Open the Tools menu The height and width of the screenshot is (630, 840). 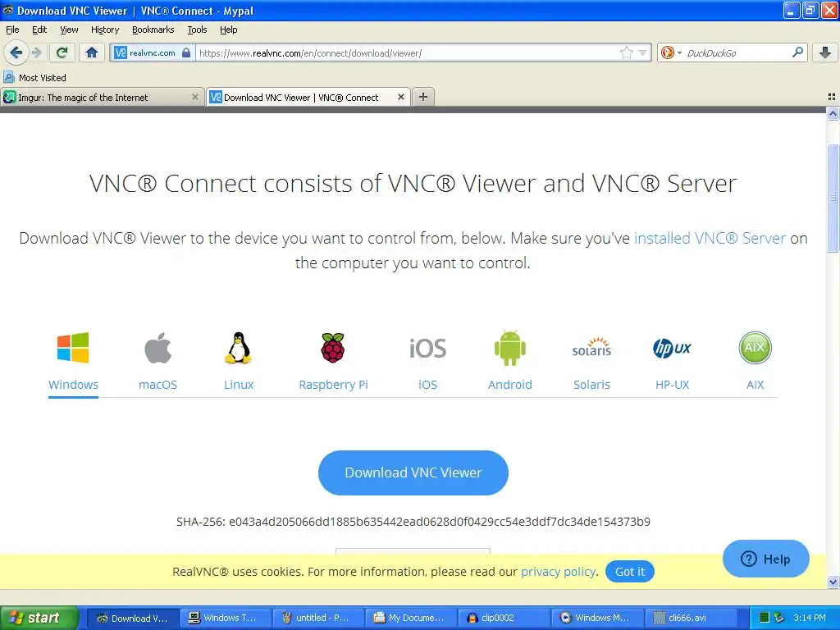[x=197, y=30]
